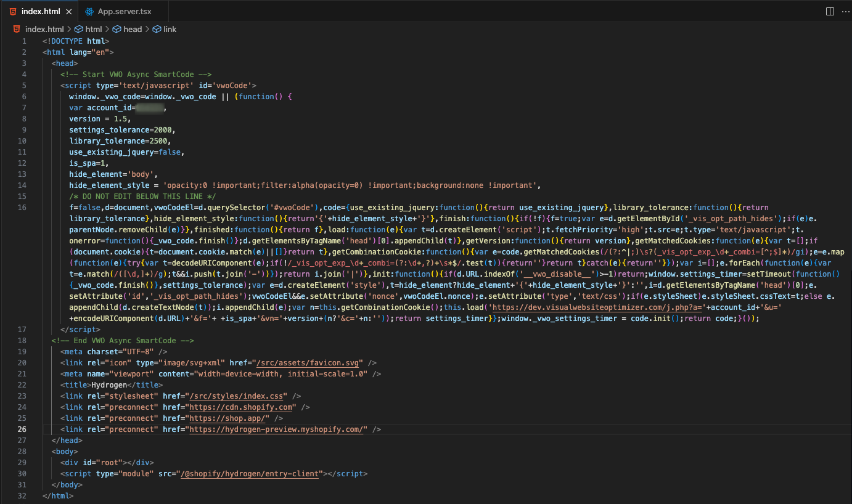Click the script tag with id='vwoCode'
The height and width of the screenshot is (504, 852).
tap(158, 86)
